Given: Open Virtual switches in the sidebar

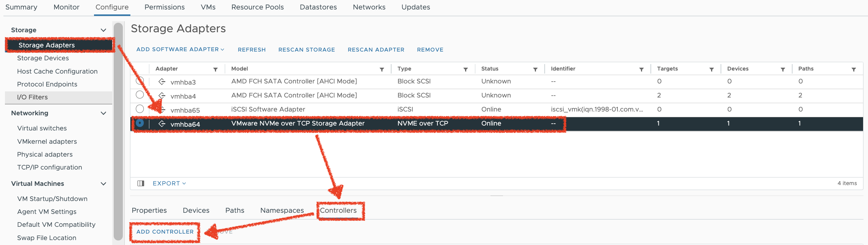Looking at the screenshot, I should tap(42, 128).
